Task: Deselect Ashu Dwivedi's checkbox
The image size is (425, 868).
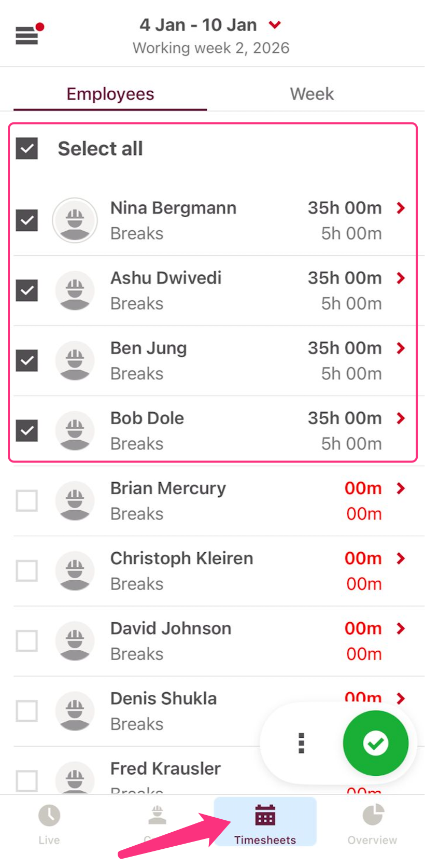Action: tap(27, 290)
